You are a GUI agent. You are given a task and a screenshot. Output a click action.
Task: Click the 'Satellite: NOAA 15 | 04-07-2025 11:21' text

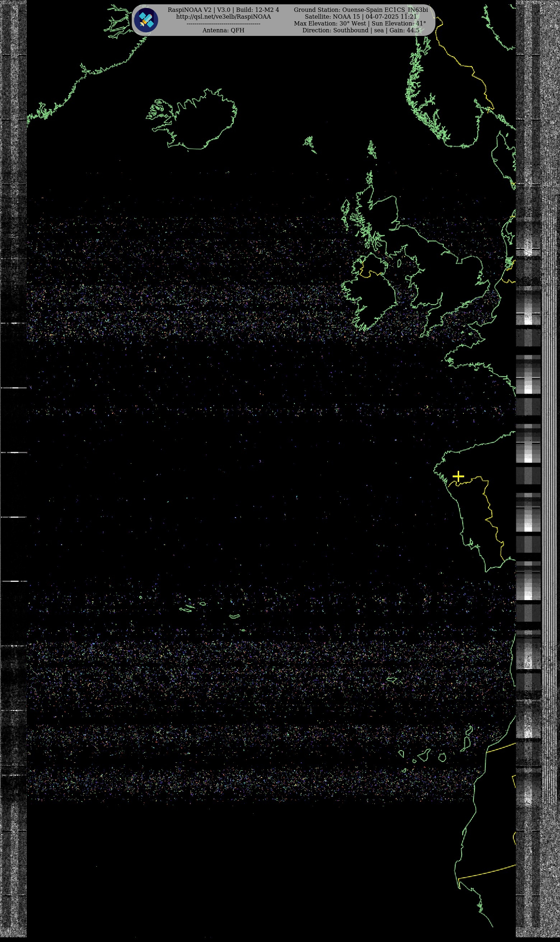[x=361, y=17]
